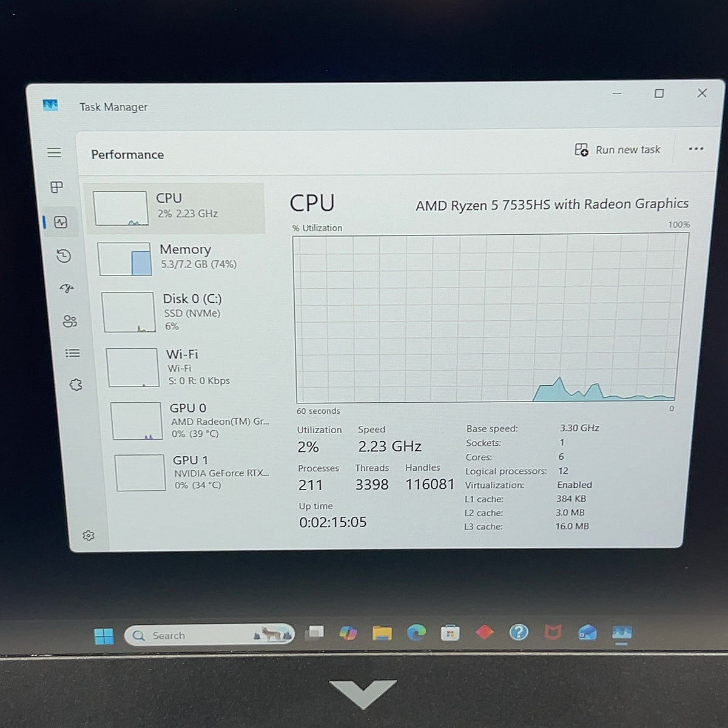This screenshot has height=728, width=728.
Task: Expand the three-dot more options menu
Action: 696,149
